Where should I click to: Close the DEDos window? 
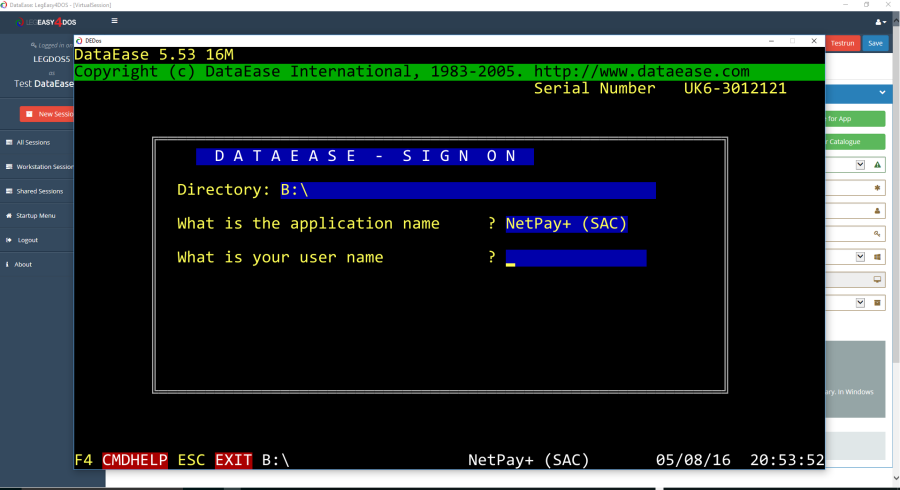click(814, 41)
